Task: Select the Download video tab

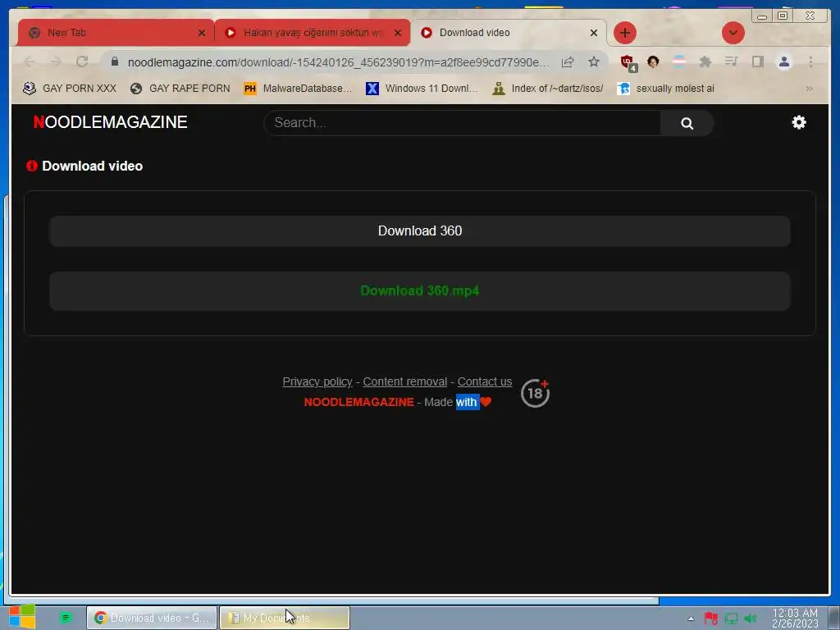Action: coord(508,33)
